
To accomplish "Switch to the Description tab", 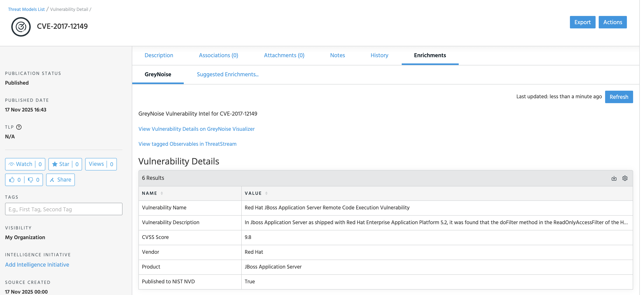I will (x=159, y=55).
